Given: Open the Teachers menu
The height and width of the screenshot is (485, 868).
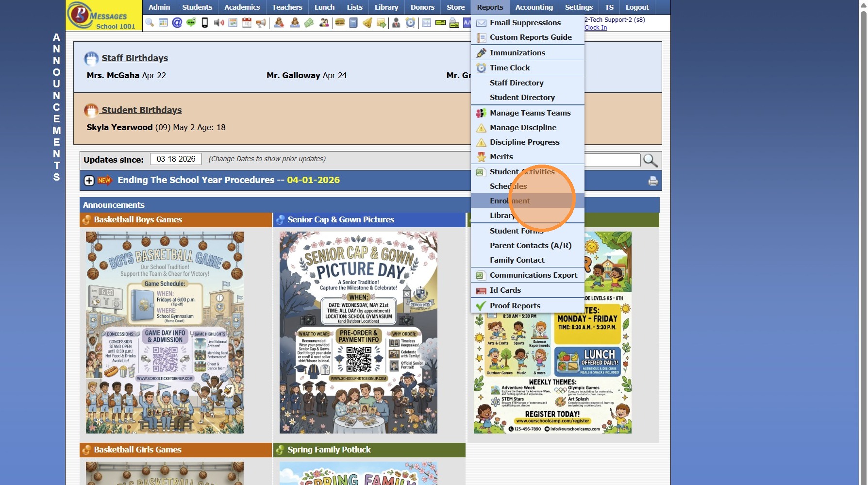Looking at the screenshot, I should (x=287, y=7).
